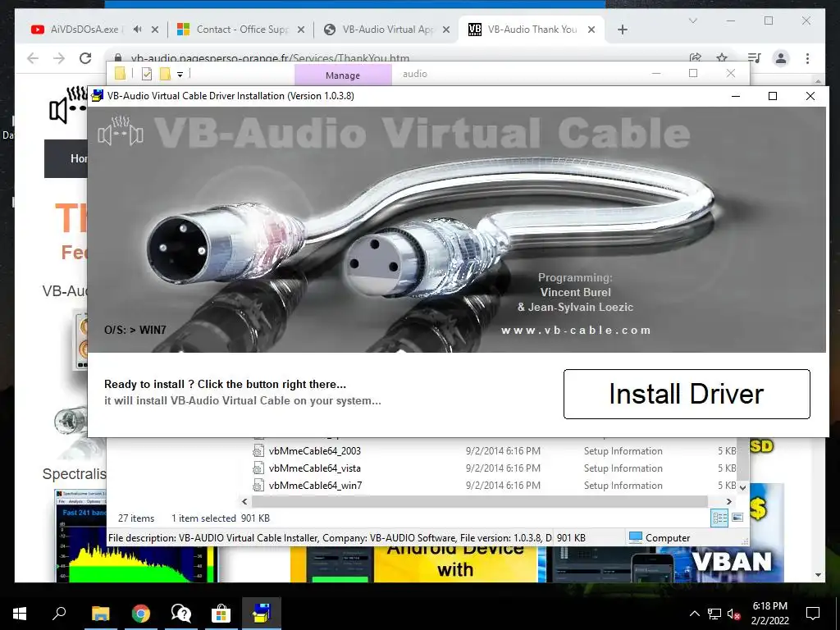Click the Properties icon in Explorer quick access toolbar
The height and width of the screenshot is (630, 840).
coord(147,74)
